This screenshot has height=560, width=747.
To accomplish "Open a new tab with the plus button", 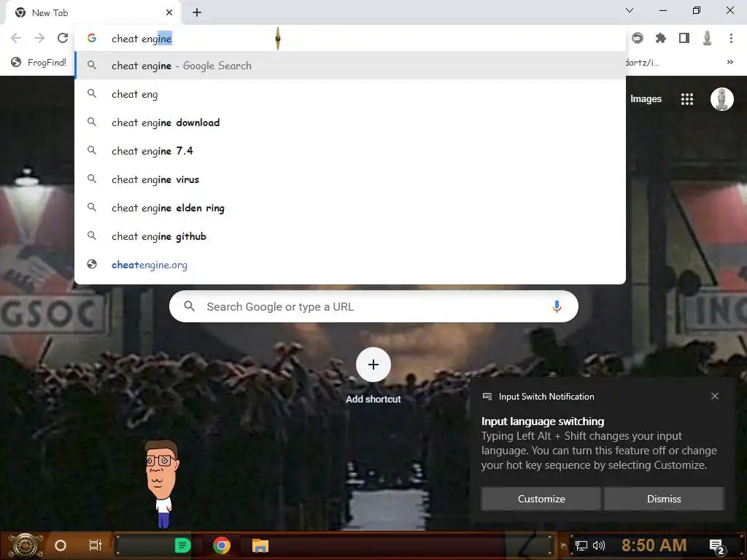I will (197, 13).
